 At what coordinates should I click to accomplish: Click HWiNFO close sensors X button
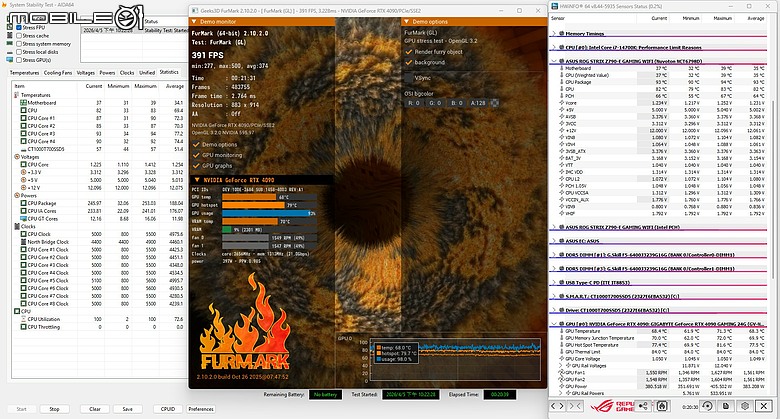tap(764, 406)
